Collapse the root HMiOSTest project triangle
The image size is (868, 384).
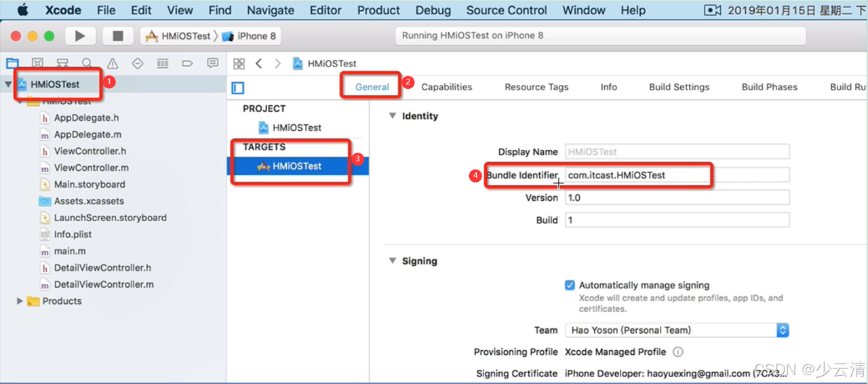pos(8,85)
